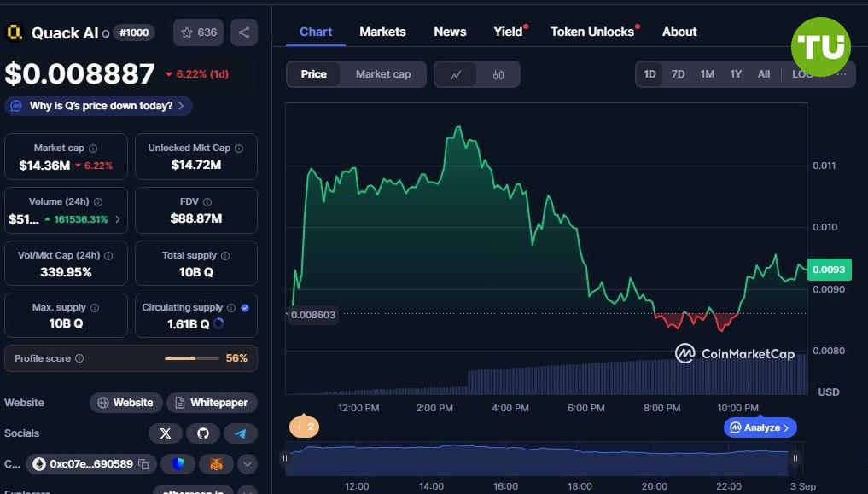
Task: Switch to candlestick chart view icon
Action: (498, 75)
